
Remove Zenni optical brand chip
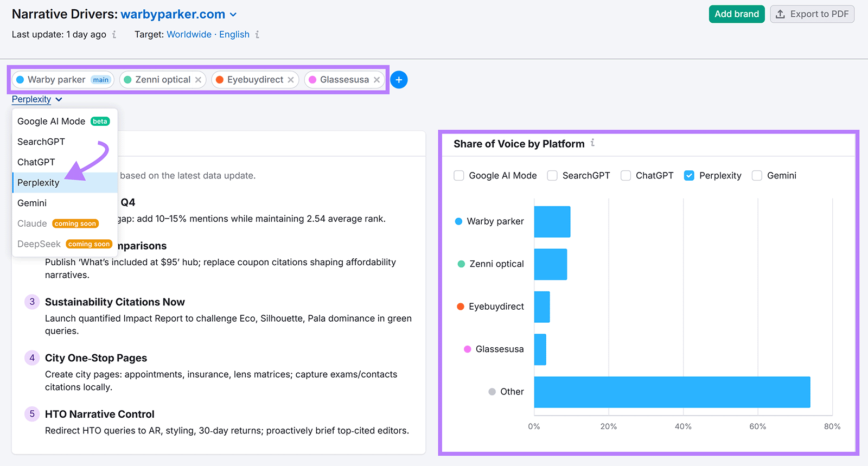tap(199, 80)
